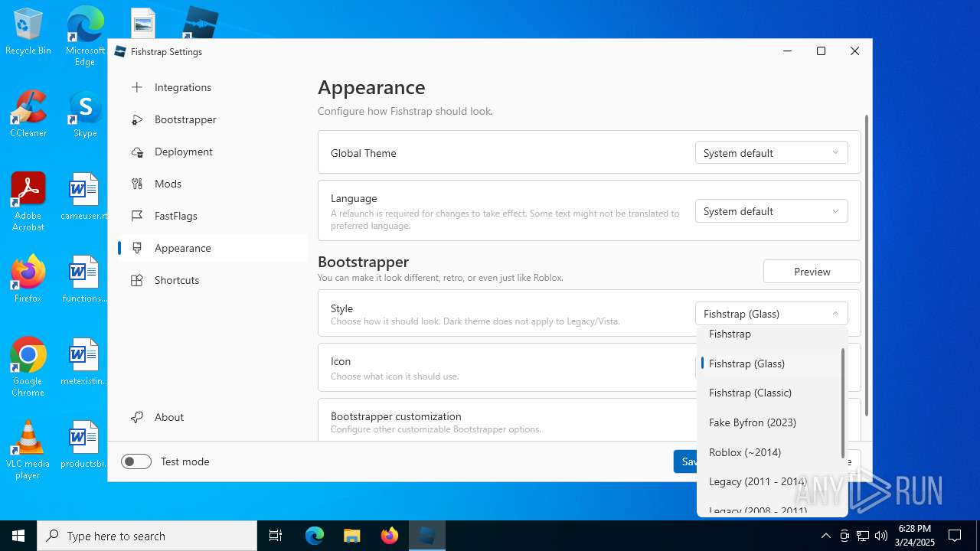980x551 pixels.
Task: Open Firefox from the taskbar
Action: click(390, 536)
